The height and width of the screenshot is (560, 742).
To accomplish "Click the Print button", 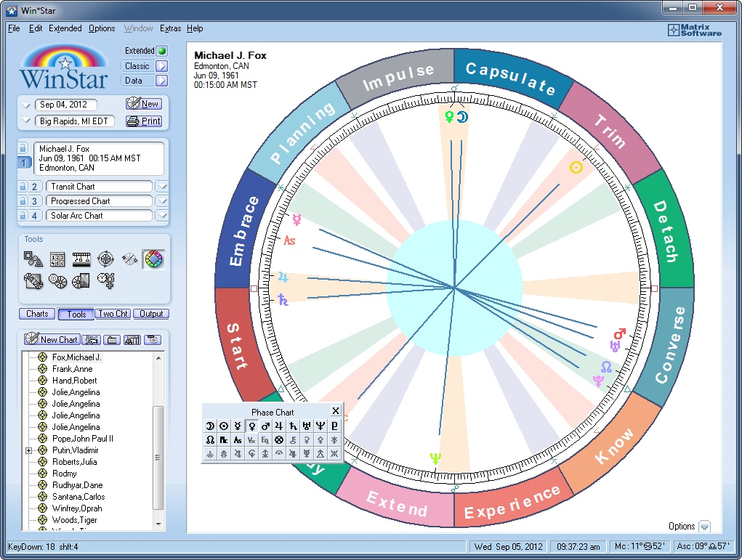I will (144, 121).
